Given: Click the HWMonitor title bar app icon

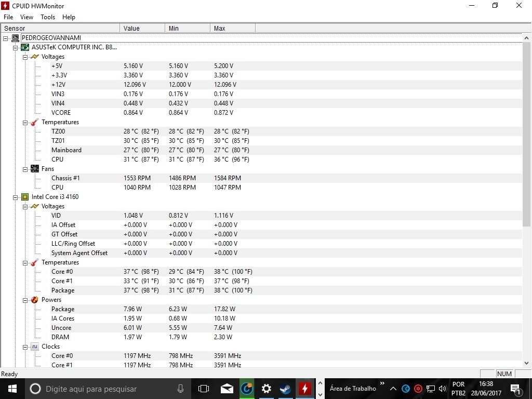Looking at the screenshot, I should point(5,6).
